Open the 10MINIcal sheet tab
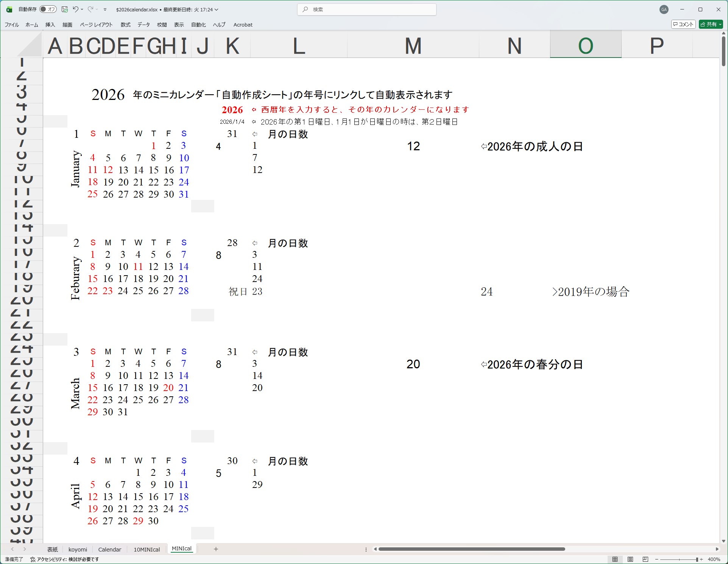This screenshot has height=564, width=728. pyautogui.click(x=147, y=549)
